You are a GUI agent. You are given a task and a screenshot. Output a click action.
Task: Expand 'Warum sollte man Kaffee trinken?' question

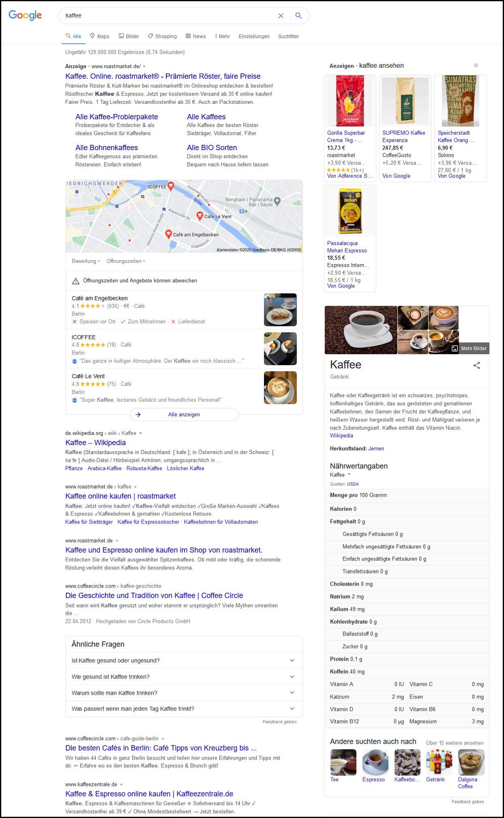pos(184,693)
